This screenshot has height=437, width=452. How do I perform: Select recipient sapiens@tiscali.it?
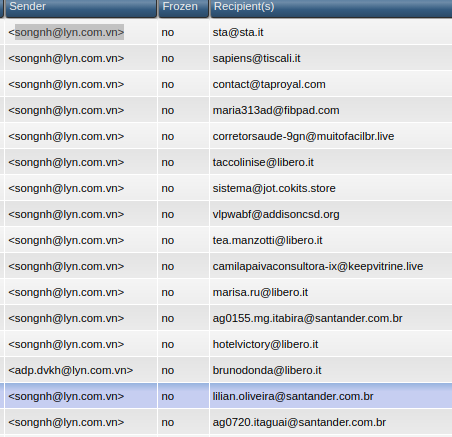tap(256, 58)
